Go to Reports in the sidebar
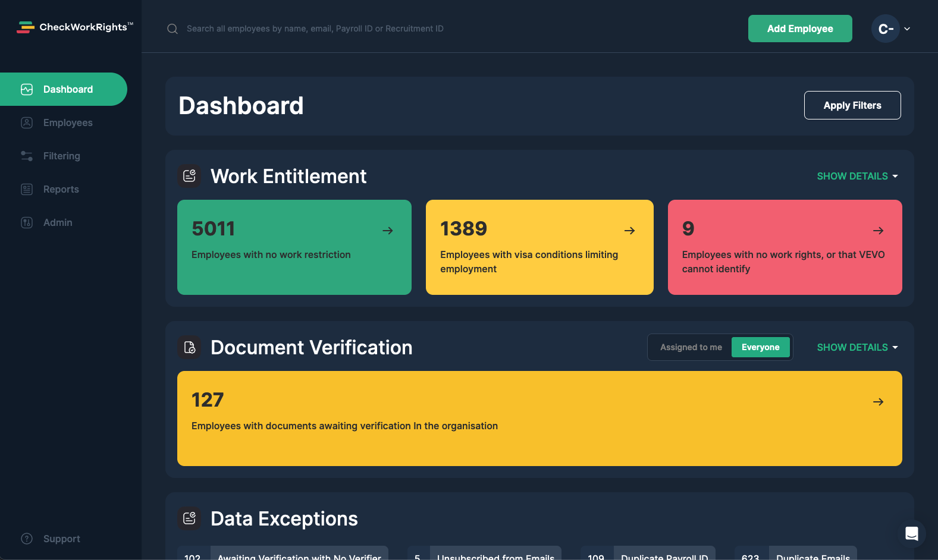 point(61,189)
